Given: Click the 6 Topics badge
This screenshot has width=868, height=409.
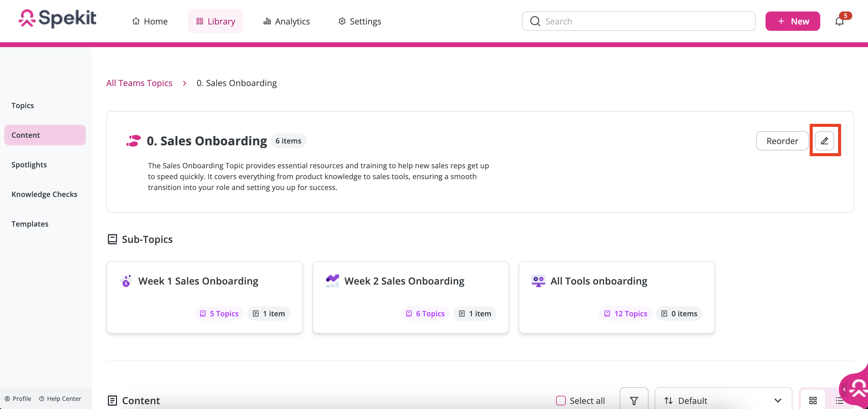Looking at the screenshot, I should pyautogui.click(x=425, y=314).
